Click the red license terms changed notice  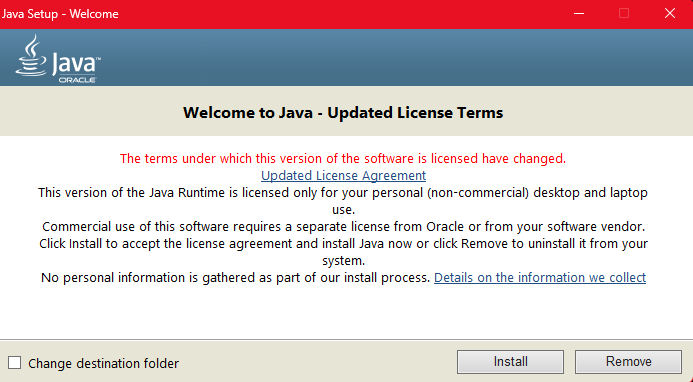coord(343,158)
